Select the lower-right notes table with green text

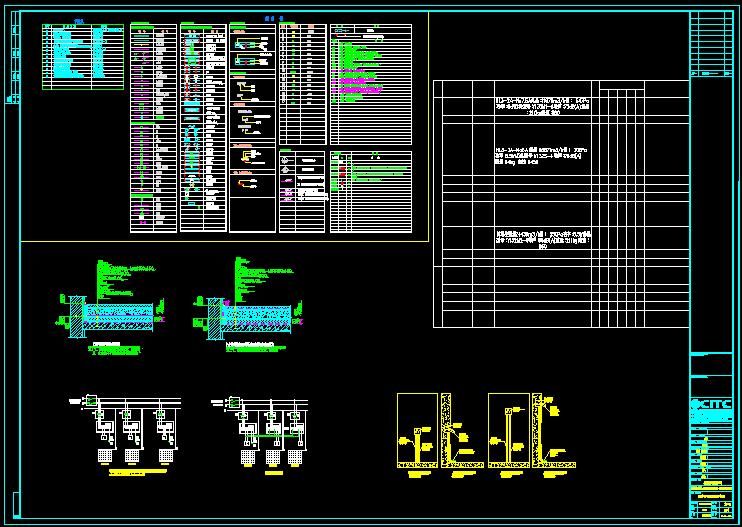pos(370,192)
